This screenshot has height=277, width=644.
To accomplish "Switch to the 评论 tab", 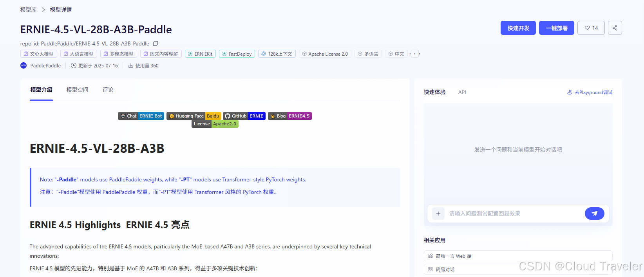I will [x=108, y=90].
